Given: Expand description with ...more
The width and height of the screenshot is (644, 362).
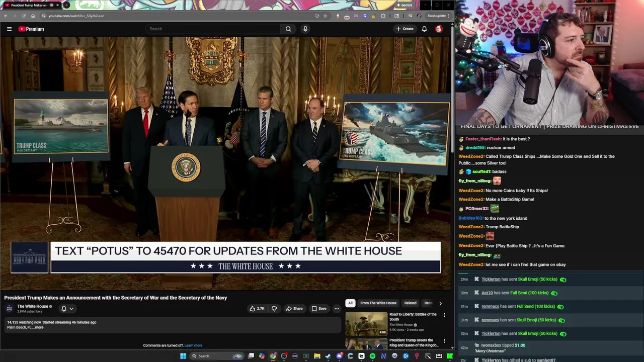Looking at the screenshot, I should [x=38, y=327].
